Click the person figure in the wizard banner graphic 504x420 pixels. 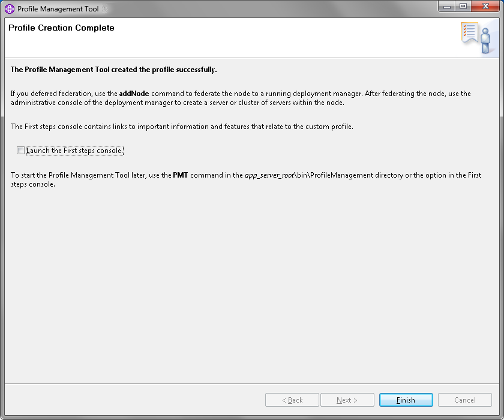pyautogui.click(x=485, y=40)
